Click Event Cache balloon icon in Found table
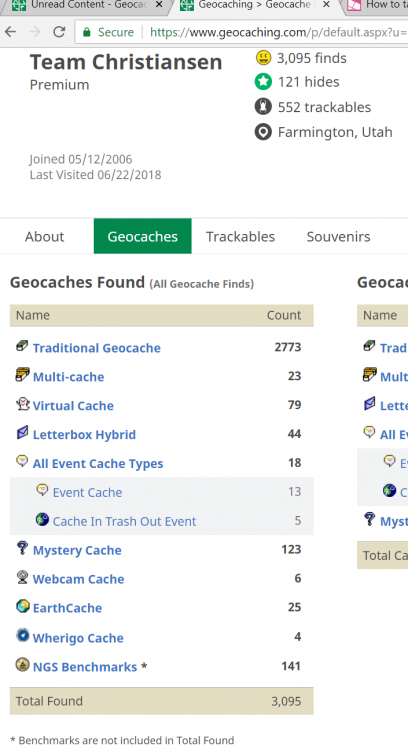408x750 pixels. coord(42,490)
